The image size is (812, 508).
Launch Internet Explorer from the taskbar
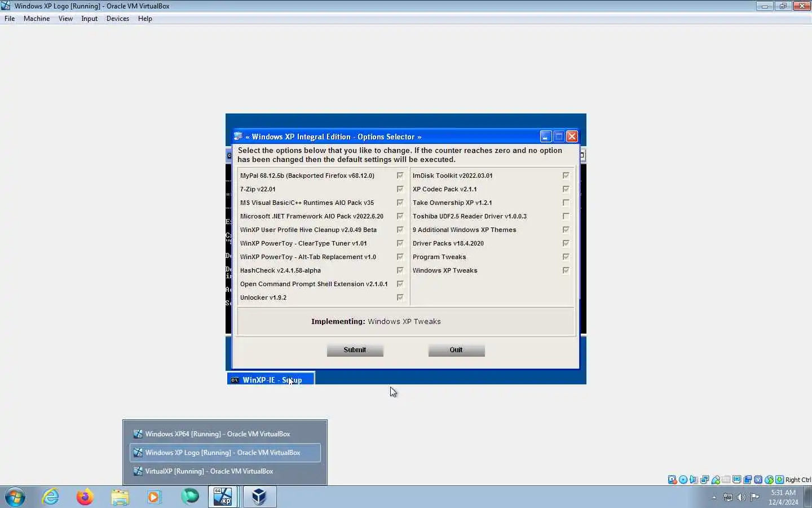point(51,497)
